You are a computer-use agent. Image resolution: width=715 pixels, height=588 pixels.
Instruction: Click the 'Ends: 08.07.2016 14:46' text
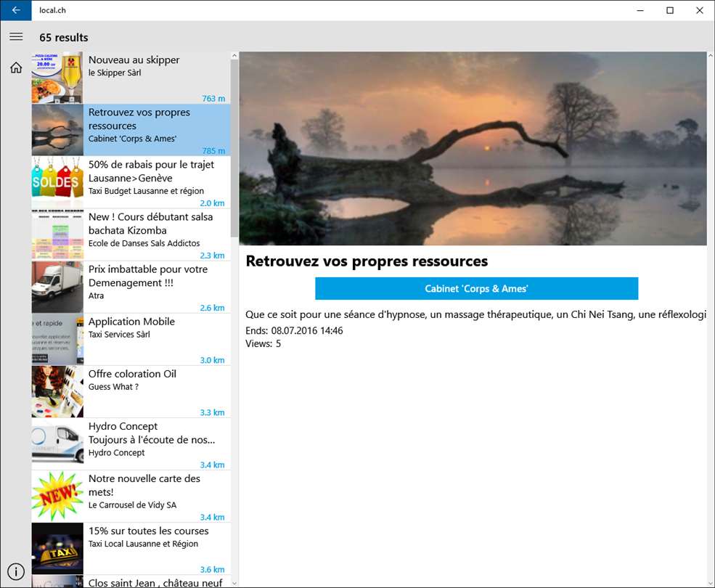[294, 330]
